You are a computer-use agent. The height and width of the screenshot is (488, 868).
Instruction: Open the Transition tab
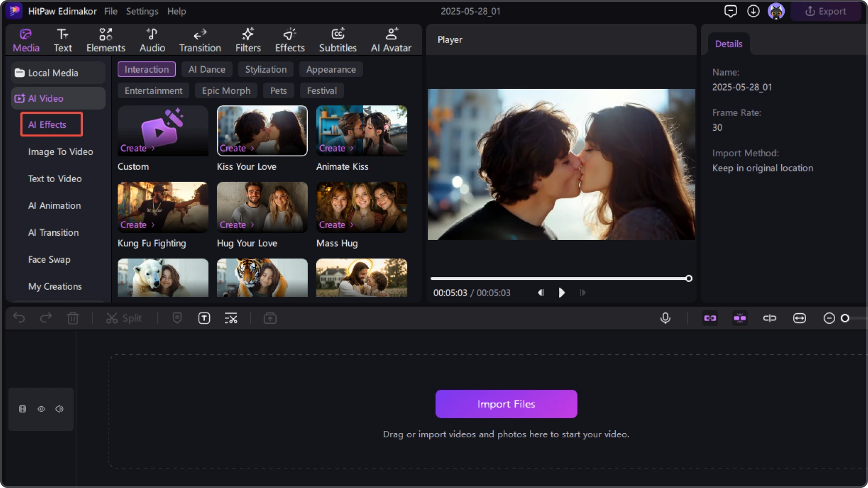[x=200, y=40]
